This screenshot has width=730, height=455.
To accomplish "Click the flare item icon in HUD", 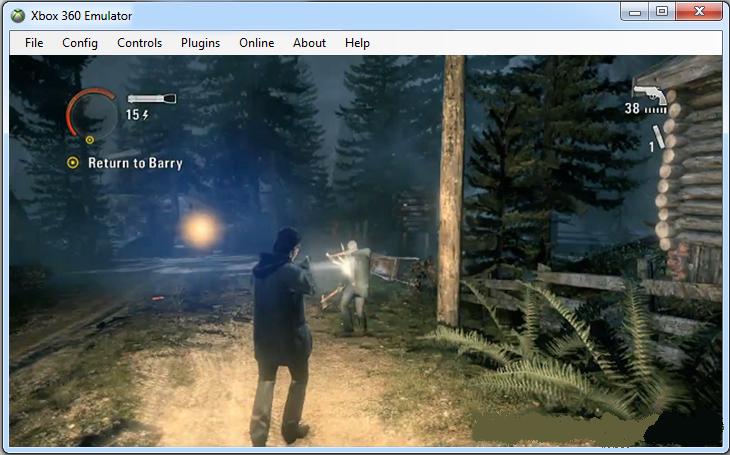I will click(659, 137).
